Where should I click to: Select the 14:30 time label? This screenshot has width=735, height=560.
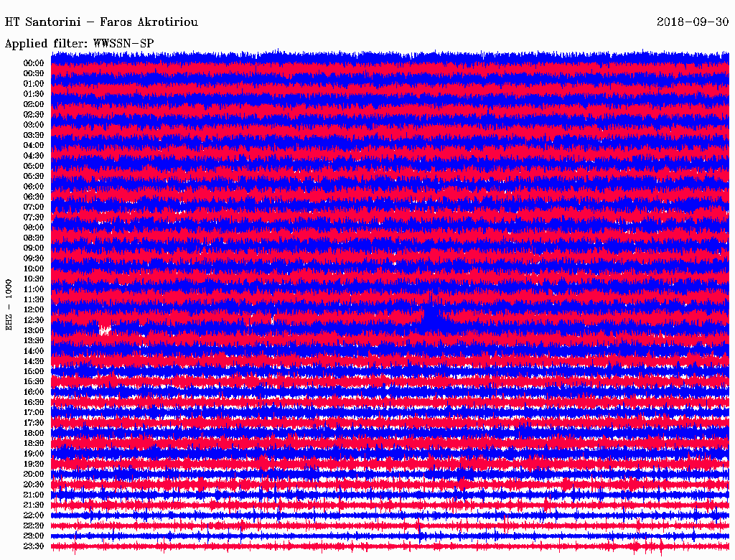34,361
